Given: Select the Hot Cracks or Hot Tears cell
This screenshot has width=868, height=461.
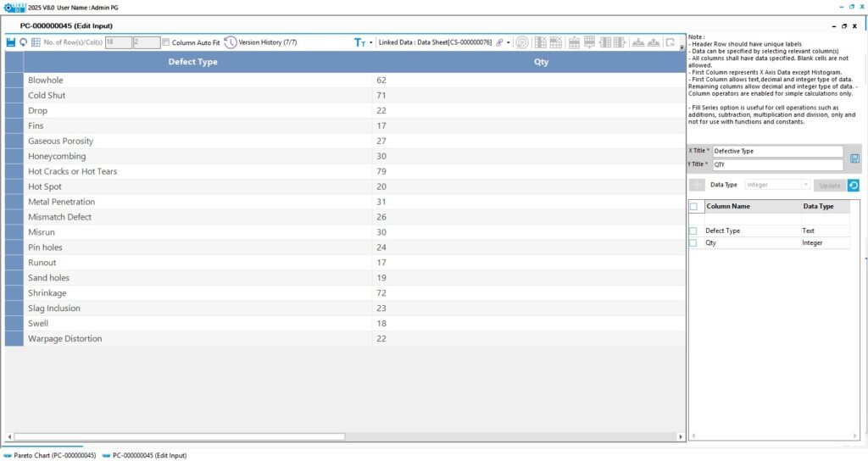Looking at the screenshot, I should [198, 171].
